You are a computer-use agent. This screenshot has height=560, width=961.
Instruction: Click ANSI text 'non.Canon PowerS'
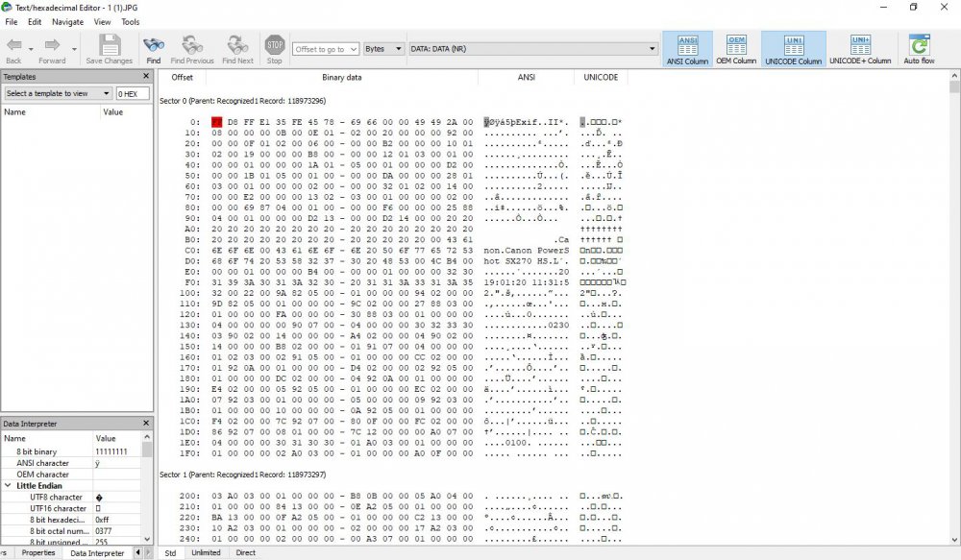pyautogui.click(x=526, y=250)
